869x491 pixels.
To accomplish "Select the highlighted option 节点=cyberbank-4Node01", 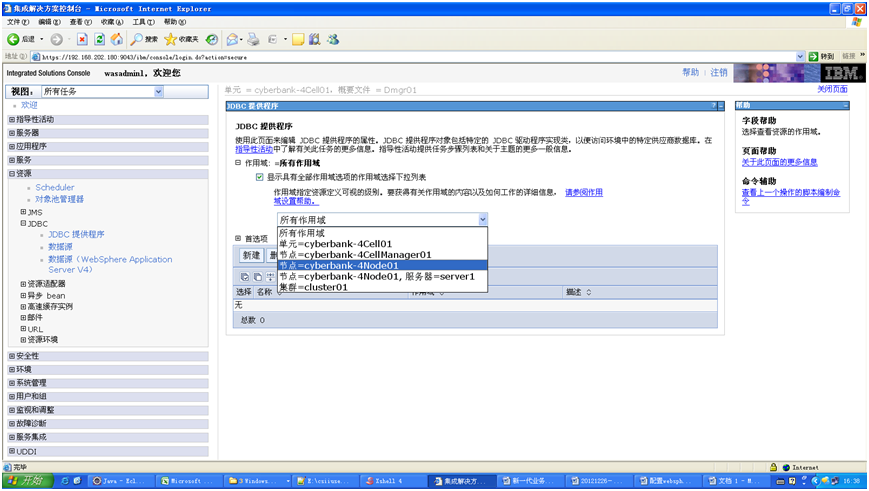I will 382,265.
